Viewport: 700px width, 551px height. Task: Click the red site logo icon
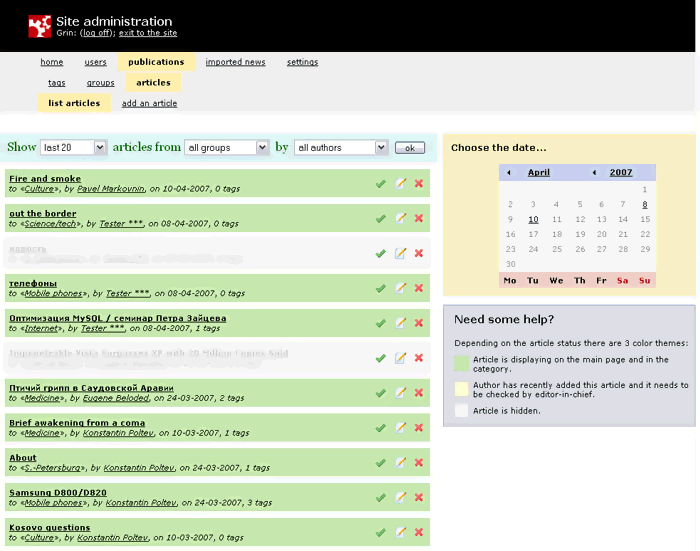coord(39,26)
